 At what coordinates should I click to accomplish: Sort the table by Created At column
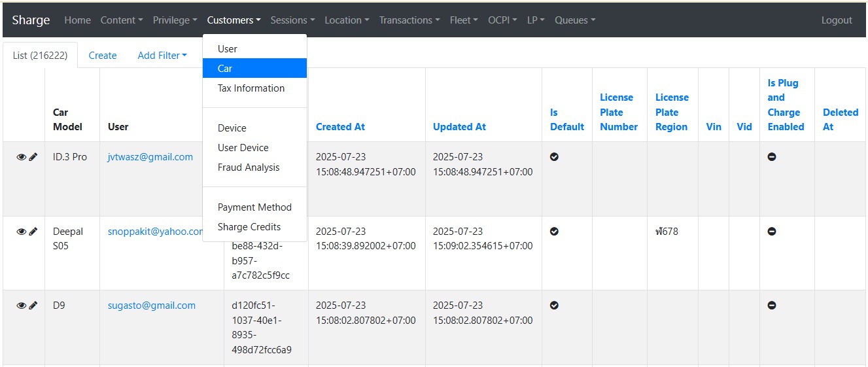[x=340, y=127]
